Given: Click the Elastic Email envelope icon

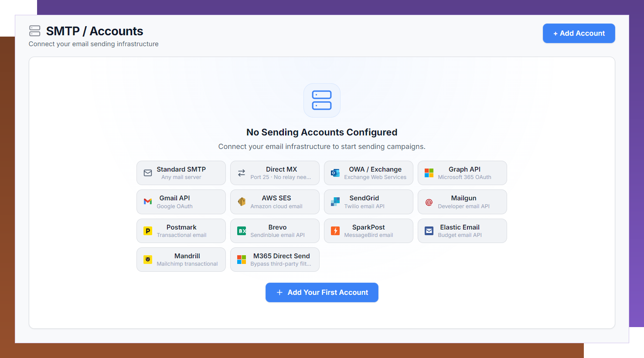Looking at the screenshot, I should (429, 231).
